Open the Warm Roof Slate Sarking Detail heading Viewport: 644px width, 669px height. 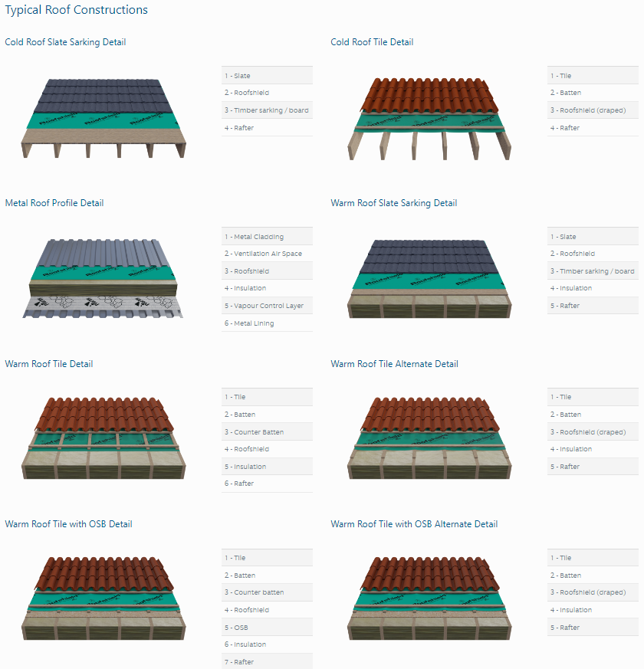tap(394, 203)
